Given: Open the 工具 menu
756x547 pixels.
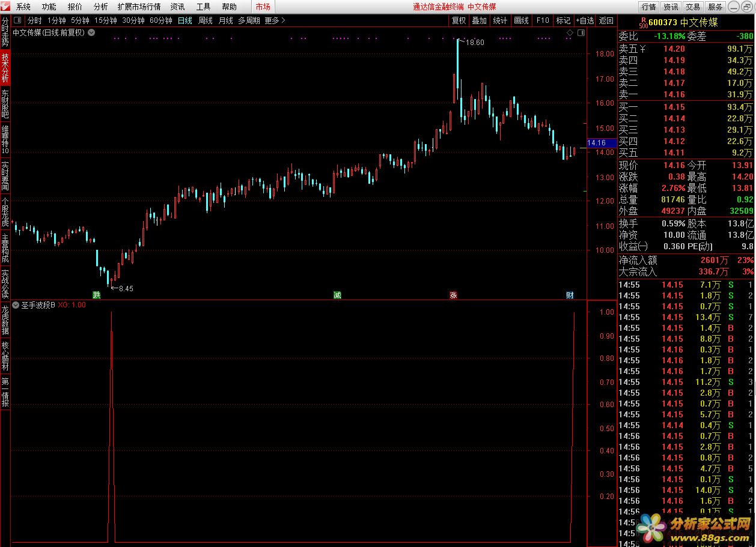Looking at the screenshot, I should tap(203, 7).
